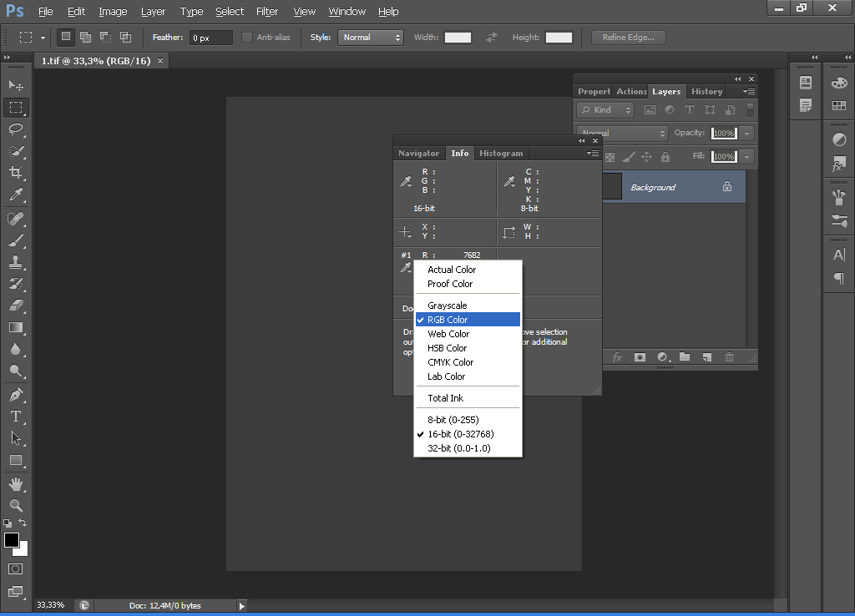This screenshot has height=616, width=855.
Task: Toggle Quick Mask mode
Action: coord(16,568)
